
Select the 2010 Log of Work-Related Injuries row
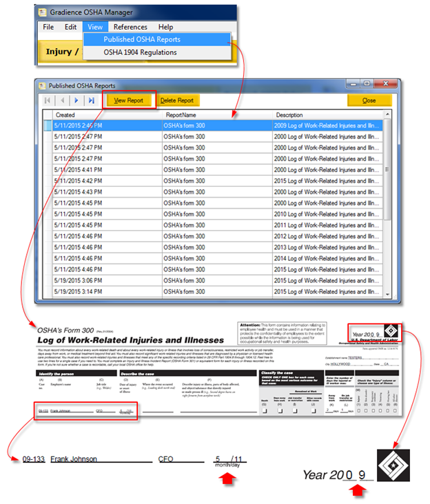click(218, 214)
